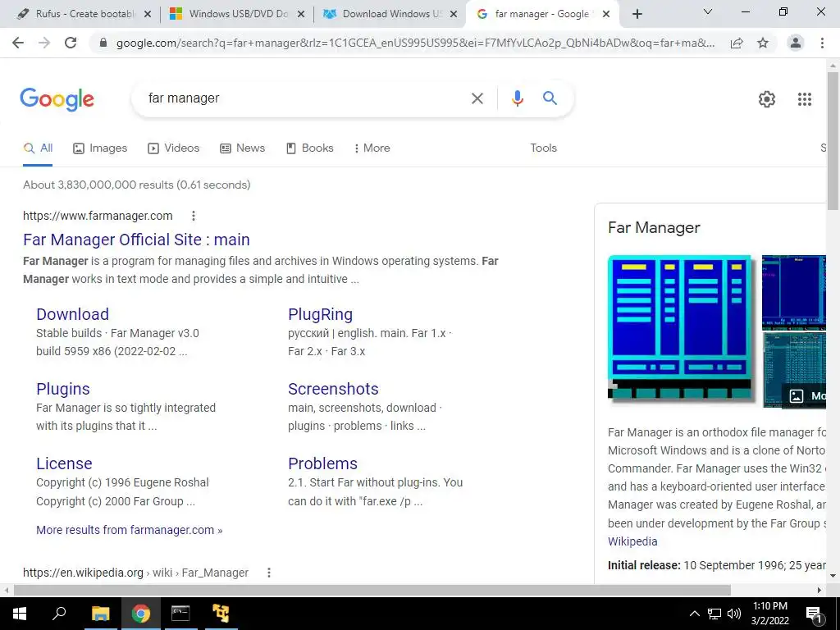The height and width of the screenshot is (630, 840).
Task: Click the network tray icon
Action: (714, 614)
